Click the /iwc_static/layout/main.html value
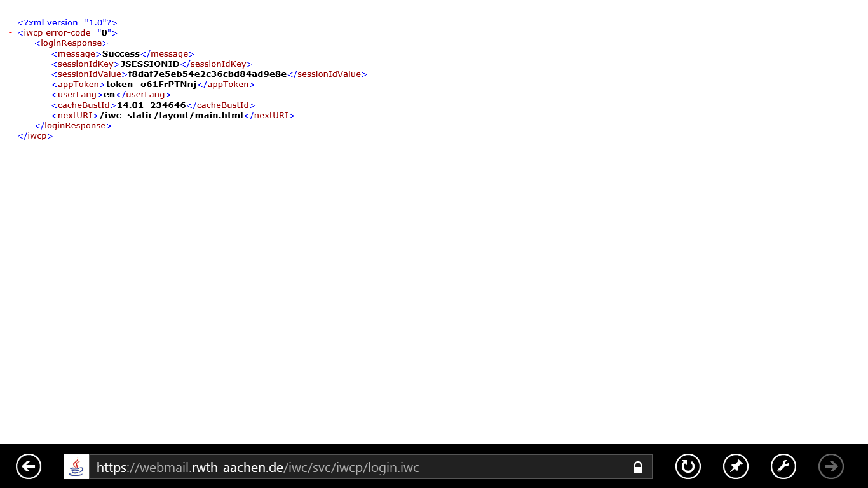Viewport: 868px width, 488px height. click(172, 116)
